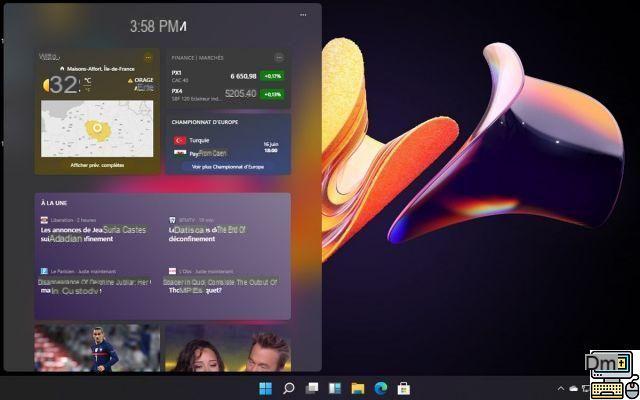Open the BFMTV déconfinement article

coord(207,235)
